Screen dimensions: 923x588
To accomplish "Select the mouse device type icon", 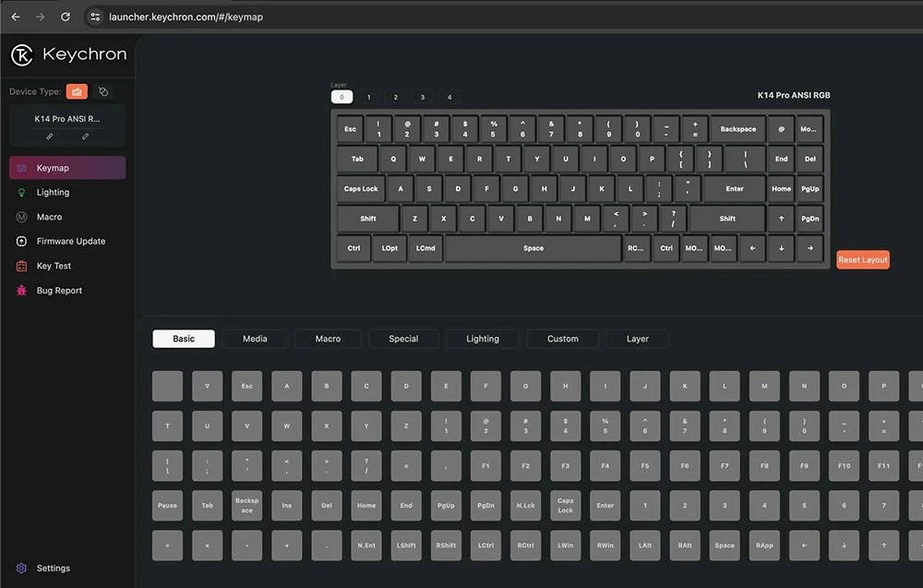I will pyautogui.click(x=103, y=91).
